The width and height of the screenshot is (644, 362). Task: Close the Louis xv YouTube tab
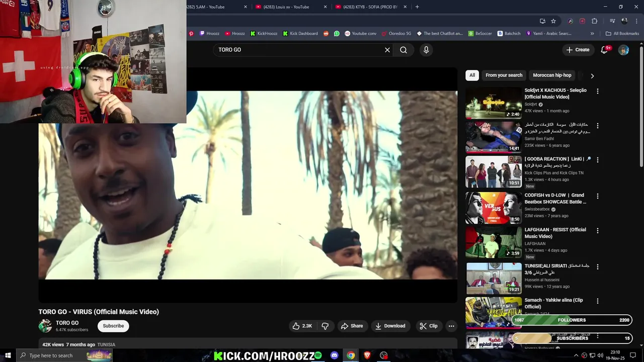(326, 7)
